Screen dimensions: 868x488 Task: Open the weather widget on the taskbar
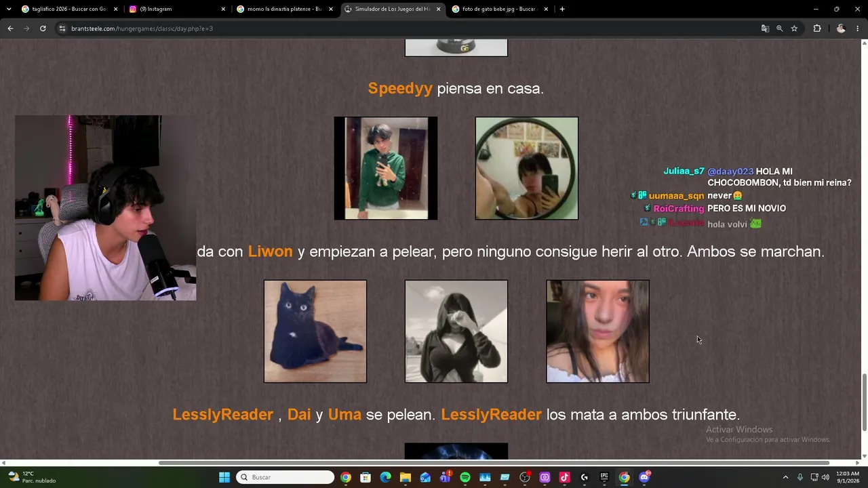[31, 477]
